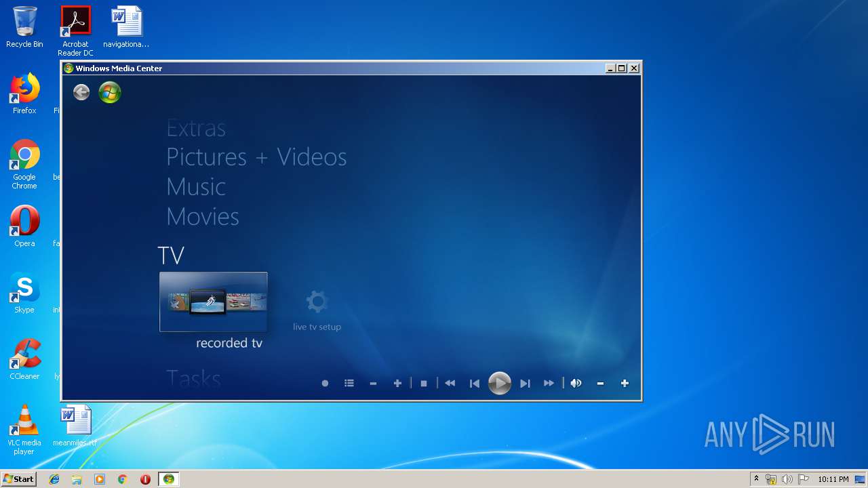Select Media Center taskbar button
This screenshot has width=868, height=488.
tap(169, 479)
